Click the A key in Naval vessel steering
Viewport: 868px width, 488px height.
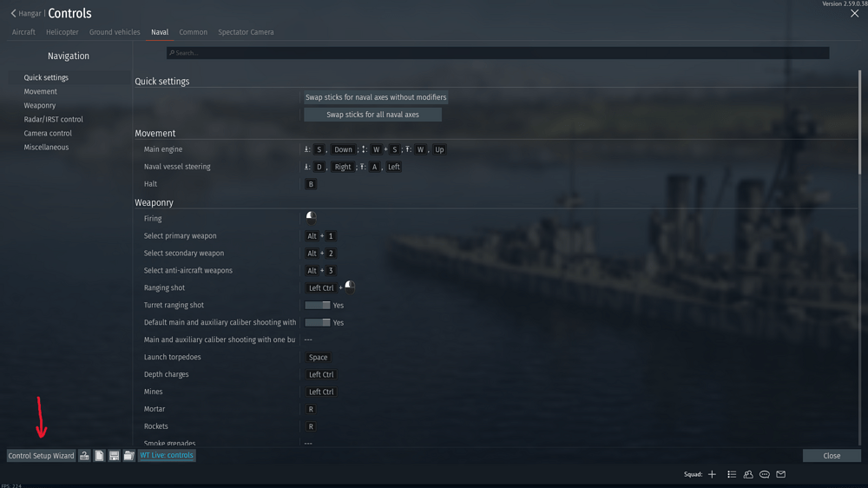click(374, 167)
